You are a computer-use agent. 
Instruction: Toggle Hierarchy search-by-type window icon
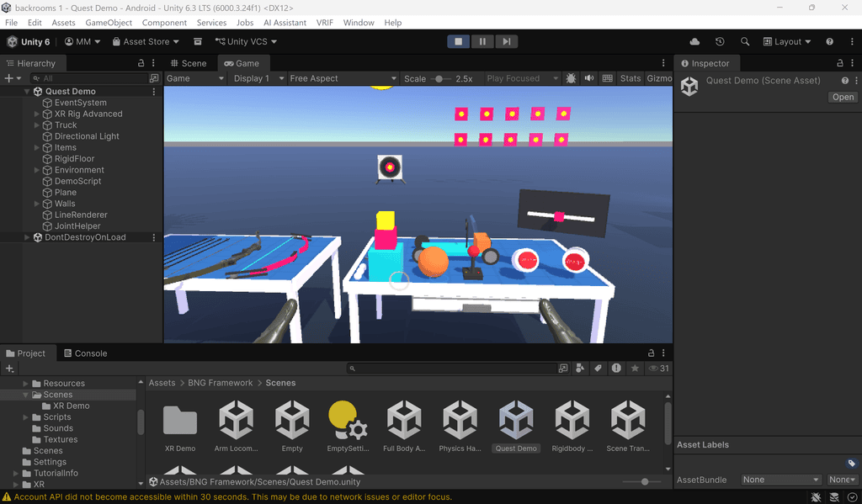[155, 78]
